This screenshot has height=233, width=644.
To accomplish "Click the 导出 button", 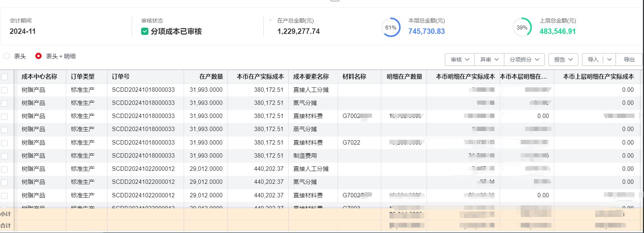I will [629, 59].
